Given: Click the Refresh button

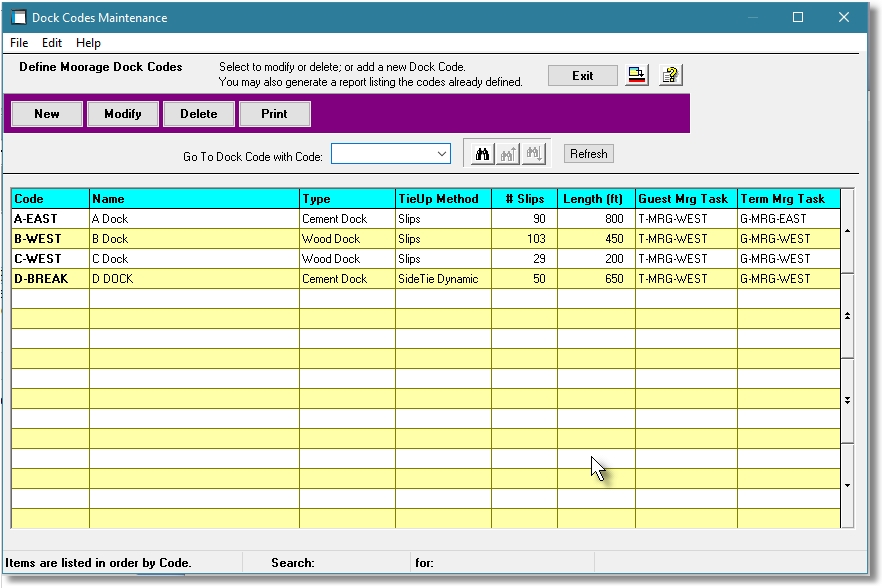Looking at the screenshot, I should pyautogui.click(x=588, y=154).
